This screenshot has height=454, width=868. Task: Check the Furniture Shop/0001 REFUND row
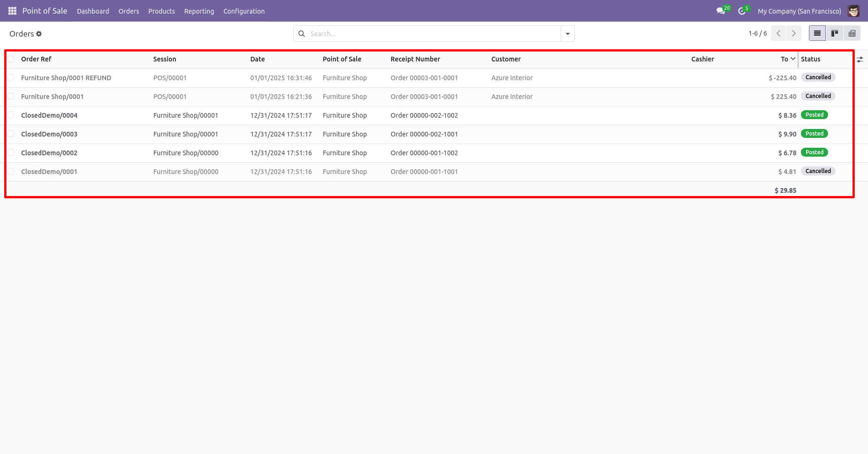tap(11, 77)
